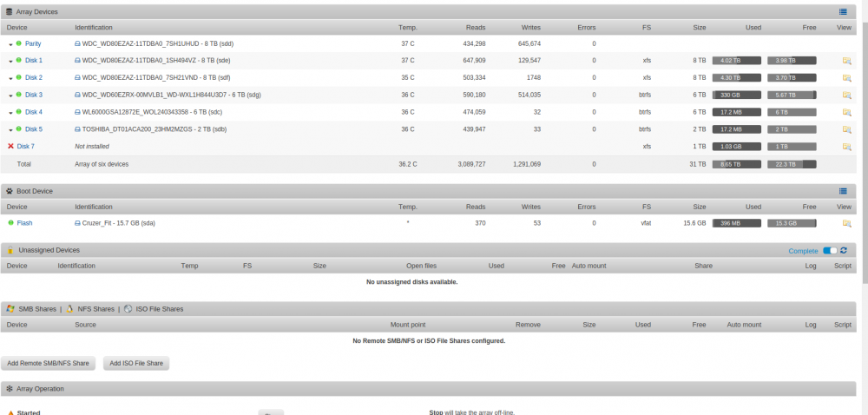Click the Flash green status orb
The width and height of the screenshot is (868, 415).
10,223
